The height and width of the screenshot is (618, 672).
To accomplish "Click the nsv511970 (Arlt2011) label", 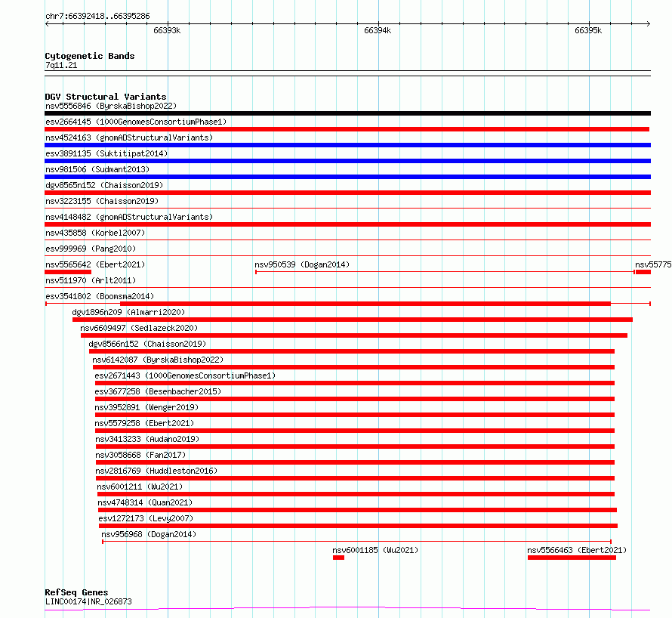I will click(91, 280).
